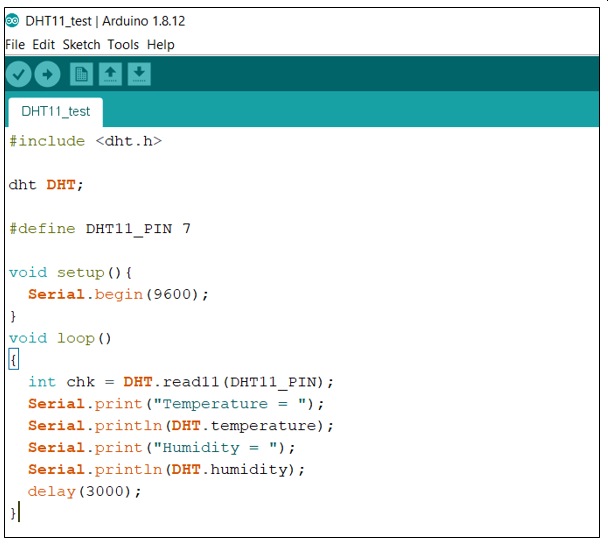Image resolution: width=608 pixels, height=544 pixels.
Task: Create a new sketch with the page icon
Action: pyautogui.click(x=81, y=74)
